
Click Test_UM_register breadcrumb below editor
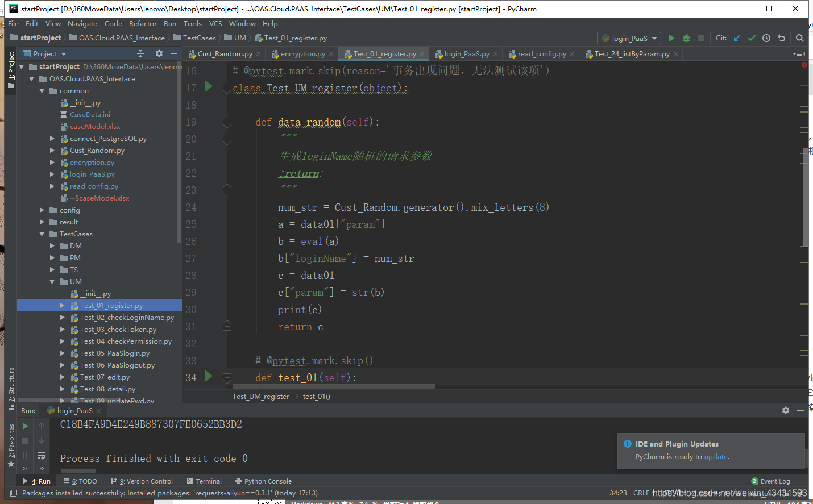point(261,397)
